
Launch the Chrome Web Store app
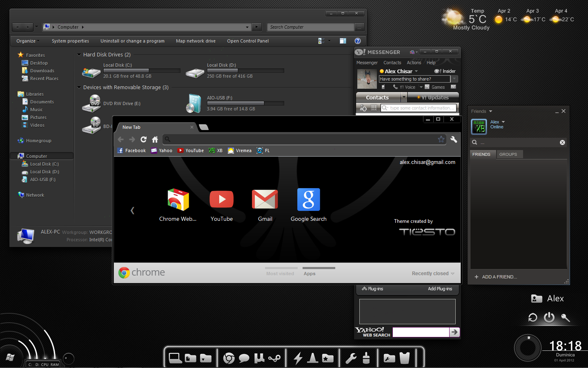coord(178,205)
